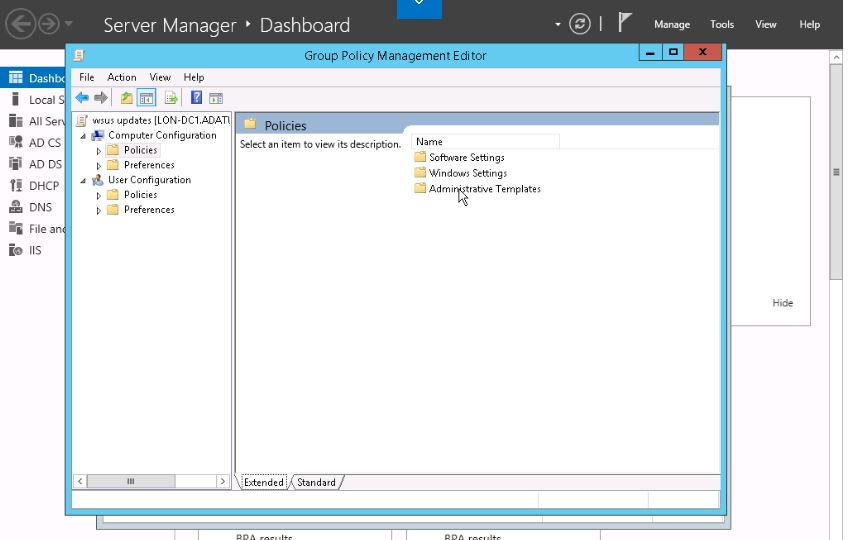848x540 pixels.
Task: Click Server Manager forward navigation arrow
Action: click(x=49, y=24)
